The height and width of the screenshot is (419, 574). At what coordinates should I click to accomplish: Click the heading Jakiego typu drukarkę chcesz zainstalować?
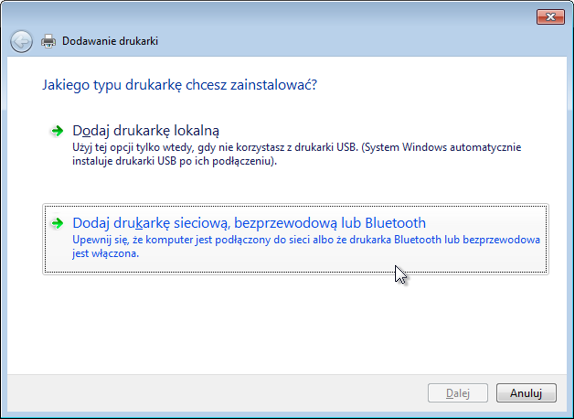pyautogui.click(x=179, y=85)
